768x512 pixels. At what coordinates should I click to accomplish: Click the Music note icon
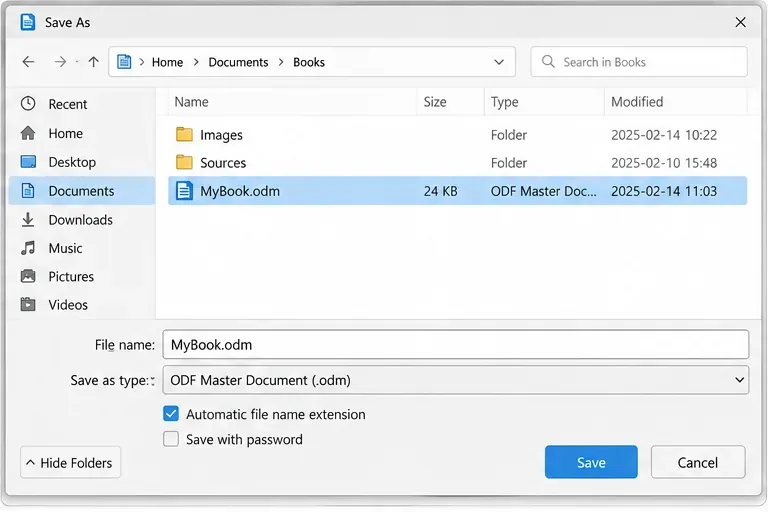[28, 248]
